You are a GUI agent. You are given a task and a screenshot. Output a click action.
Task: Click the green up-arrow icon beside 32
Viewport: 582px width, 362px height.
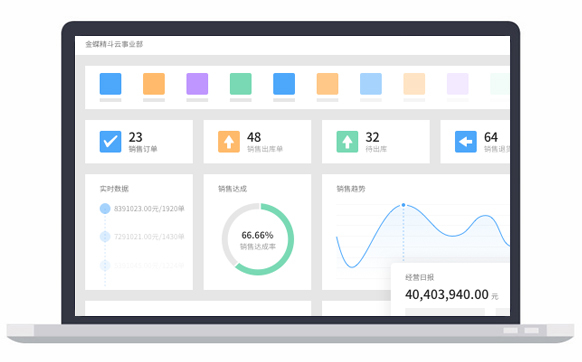[347, 141]
